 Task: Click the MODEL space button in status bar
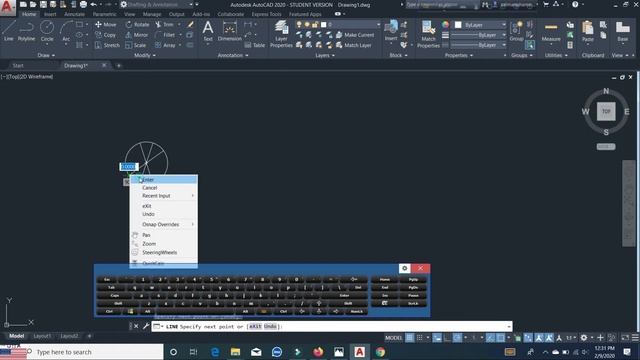tap(393, 338)
